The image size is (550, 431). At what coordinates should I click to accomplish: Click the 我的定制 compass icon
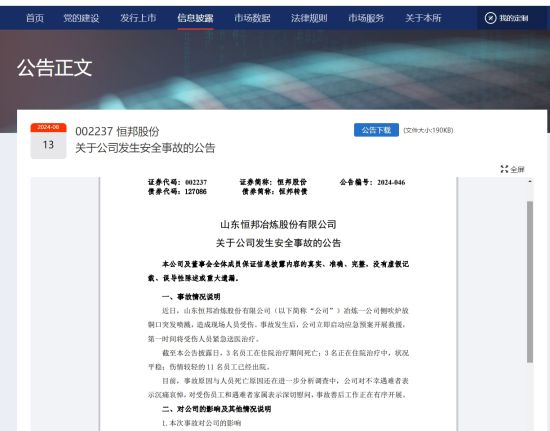tap(490, 18)
